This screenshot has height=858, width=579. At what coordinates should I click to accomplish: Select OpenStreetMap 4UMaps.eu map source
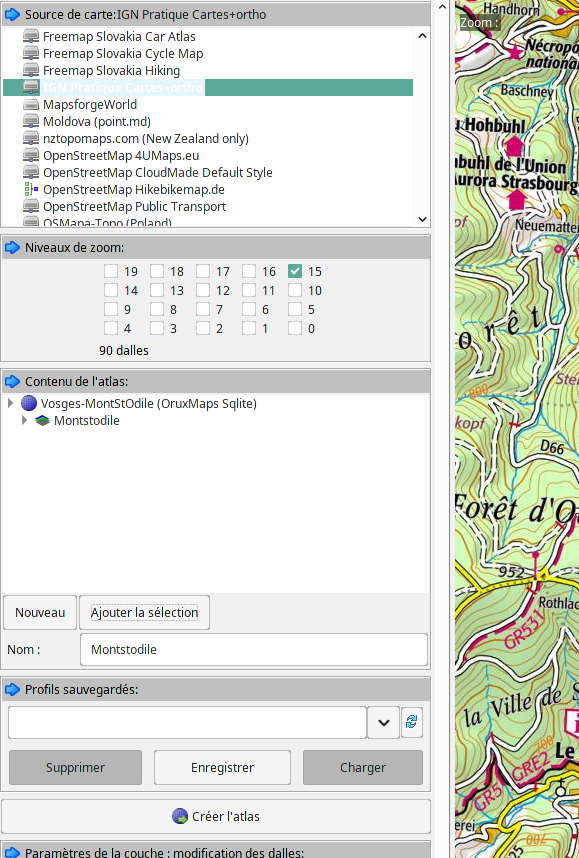[121, 155]
